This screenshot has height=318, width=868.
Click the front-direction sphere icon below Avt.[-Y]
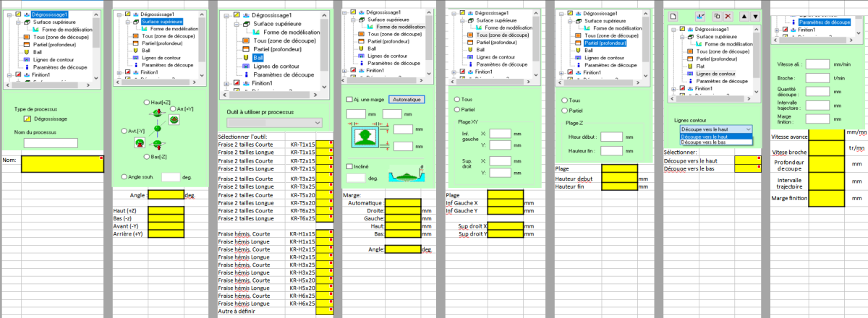[x=140, y=142]
